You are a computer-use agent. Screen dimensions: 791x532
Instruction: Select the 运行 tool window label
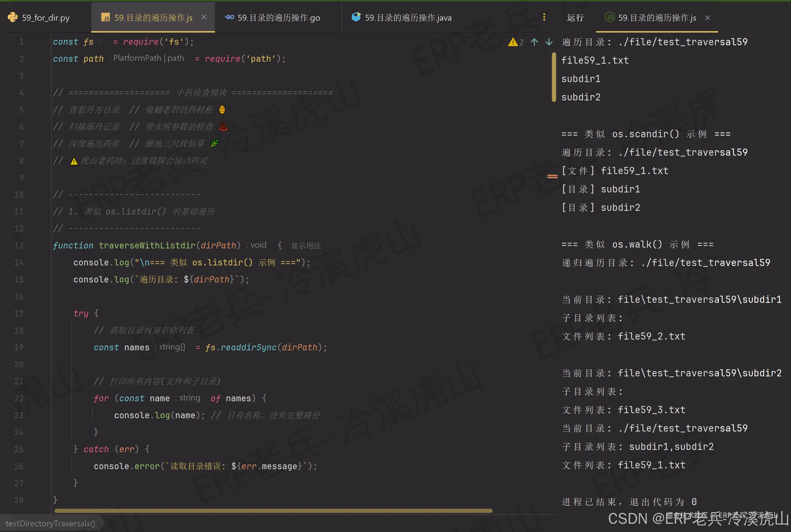point(575,18)
